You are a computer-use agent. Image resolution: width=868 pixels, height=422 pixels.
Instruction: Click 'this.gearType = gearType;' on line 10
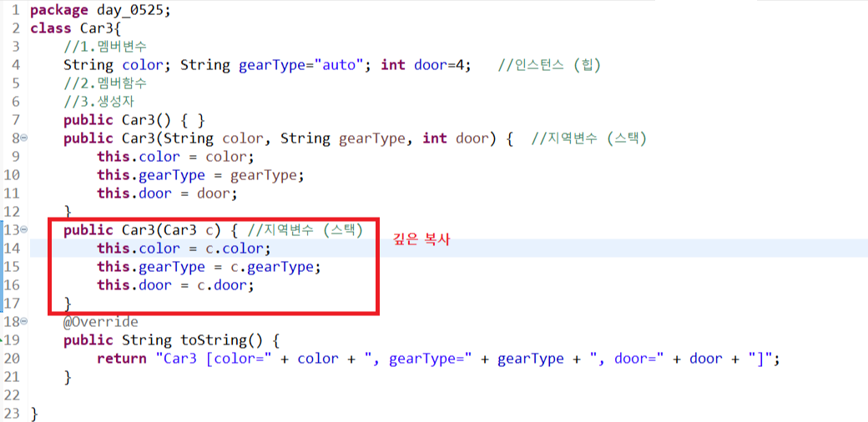(200, 175)
